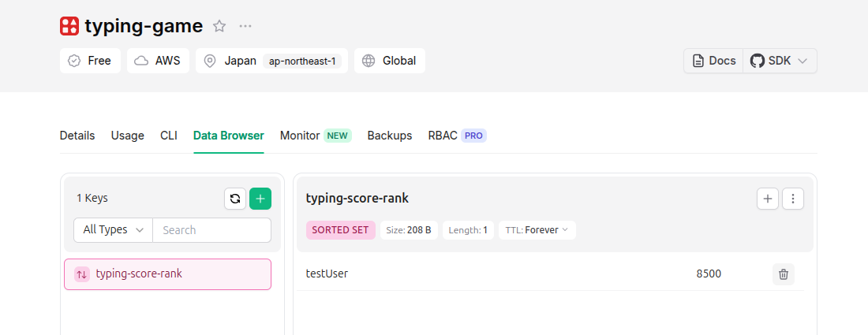Add a new key with green plus
This screenshot has width=868, height=335.
point(260,199)
